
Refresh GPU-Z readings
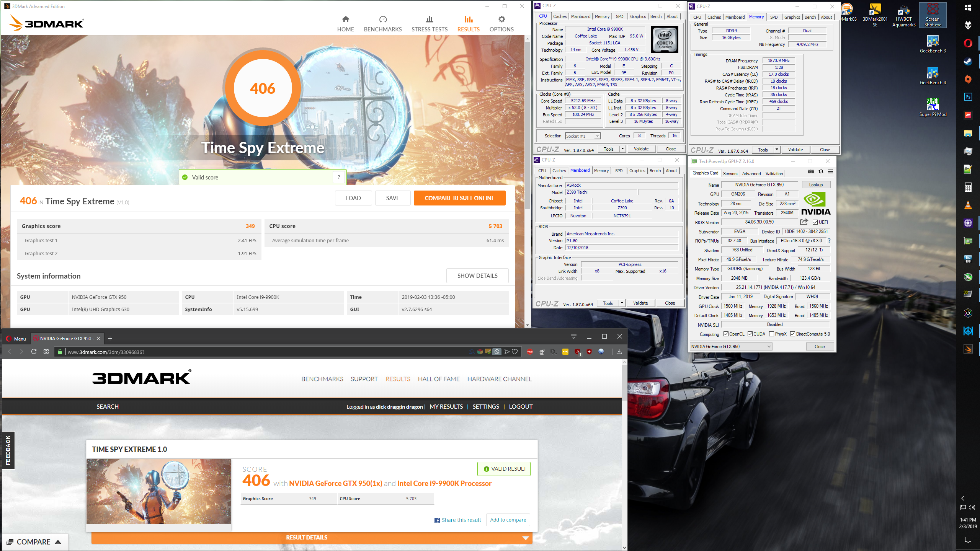click(821, 171)
